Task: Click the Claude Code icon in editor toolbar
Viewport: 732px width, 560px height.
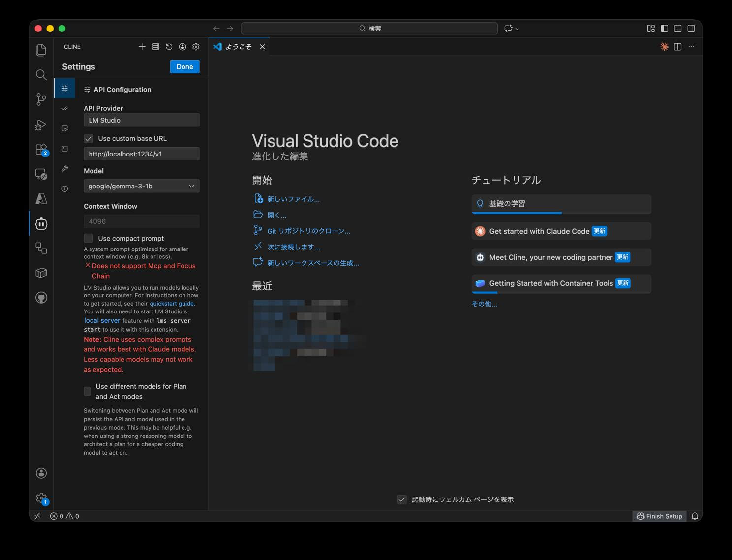Action: [x=664, y=47]
